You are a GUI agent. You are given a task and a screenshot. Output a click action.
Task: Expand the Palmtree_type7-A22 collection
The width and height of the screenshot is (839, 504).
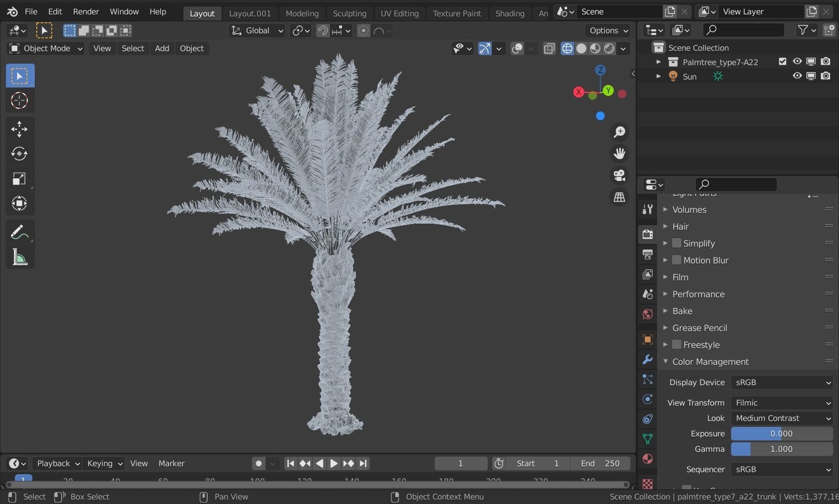(x=659, y=62)
